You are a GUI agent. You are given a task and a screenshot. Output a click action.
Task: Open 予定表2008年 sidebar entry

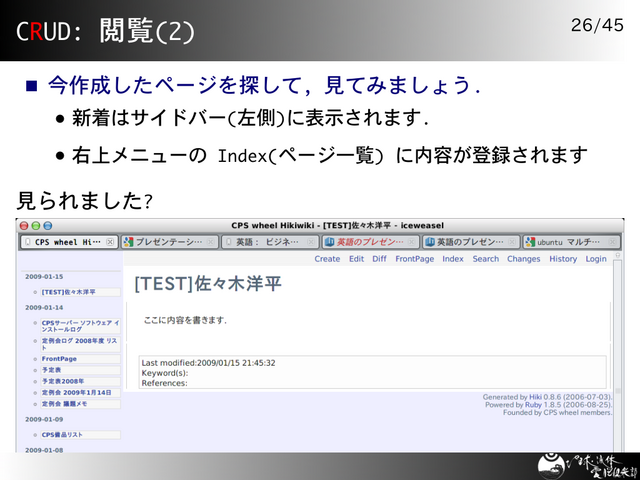click(63, 381)
